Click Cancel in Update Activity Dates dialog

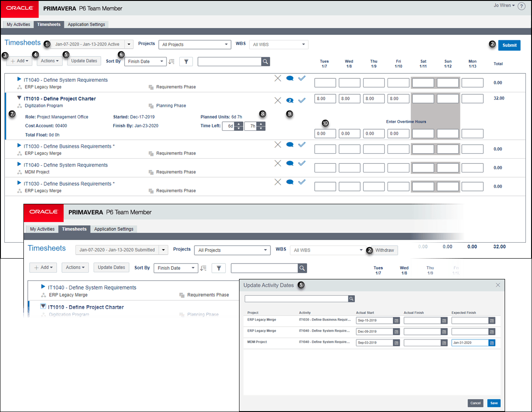[475, 403]
